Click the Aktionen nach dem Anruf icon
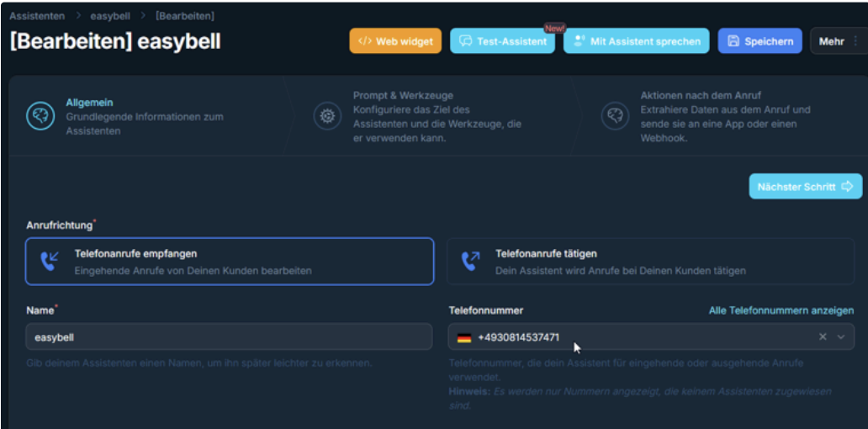Screen dimensions: 868x429 point(615,116)
